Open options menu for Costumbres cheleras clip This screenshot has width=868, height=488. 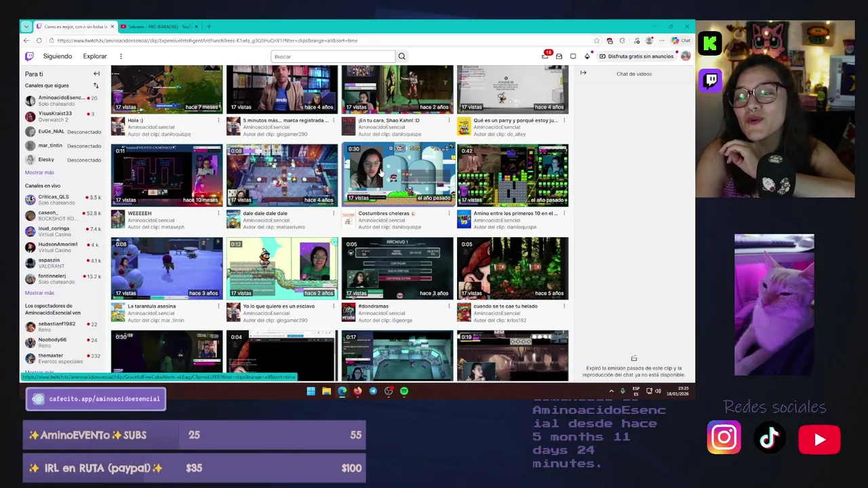tap(449, 213)
